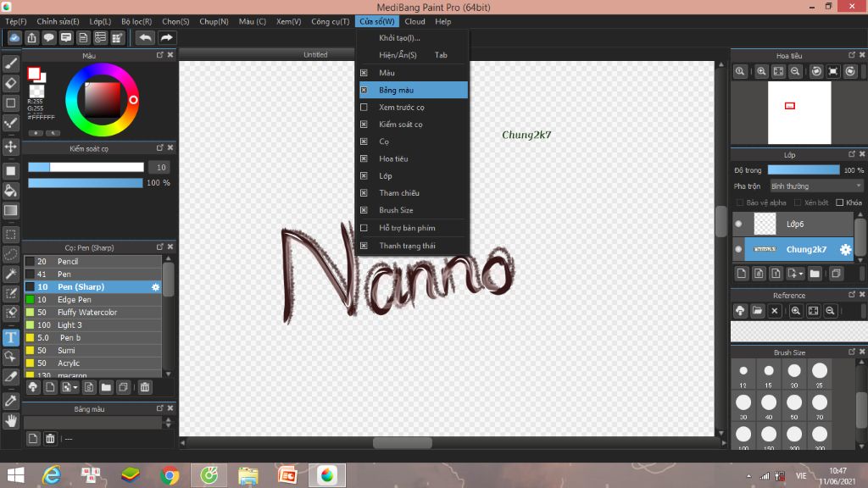Open Google Chrome from taskbar

click(170, 475)
